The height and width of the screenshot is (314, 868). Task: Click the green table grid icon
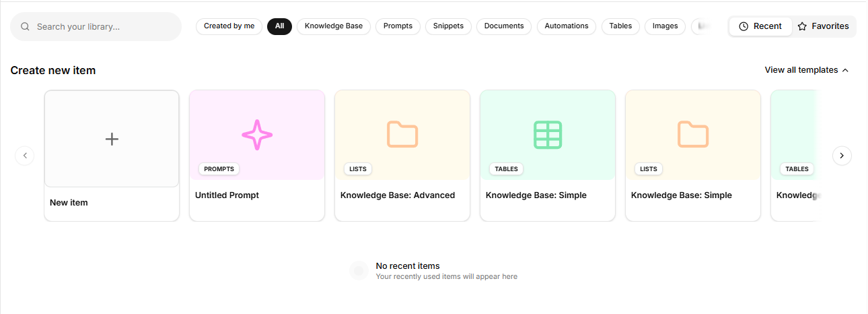(x=548, y=135)
